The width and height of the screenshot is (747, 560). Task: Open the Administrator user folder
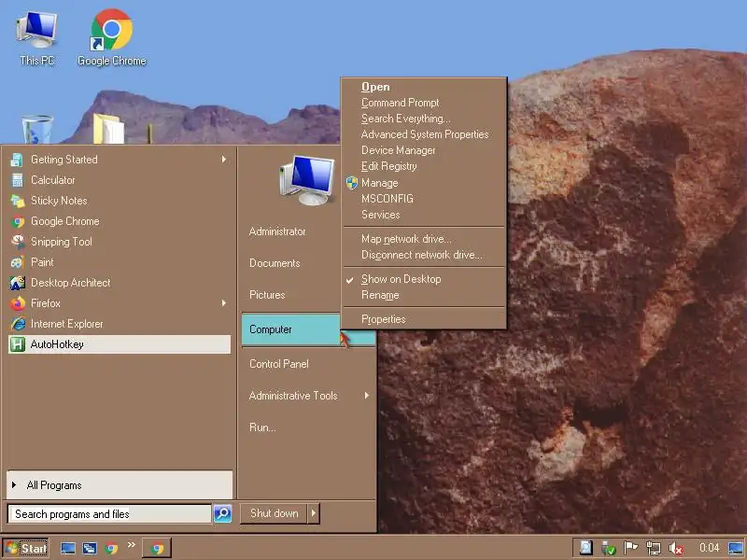(x=277, y=231)
